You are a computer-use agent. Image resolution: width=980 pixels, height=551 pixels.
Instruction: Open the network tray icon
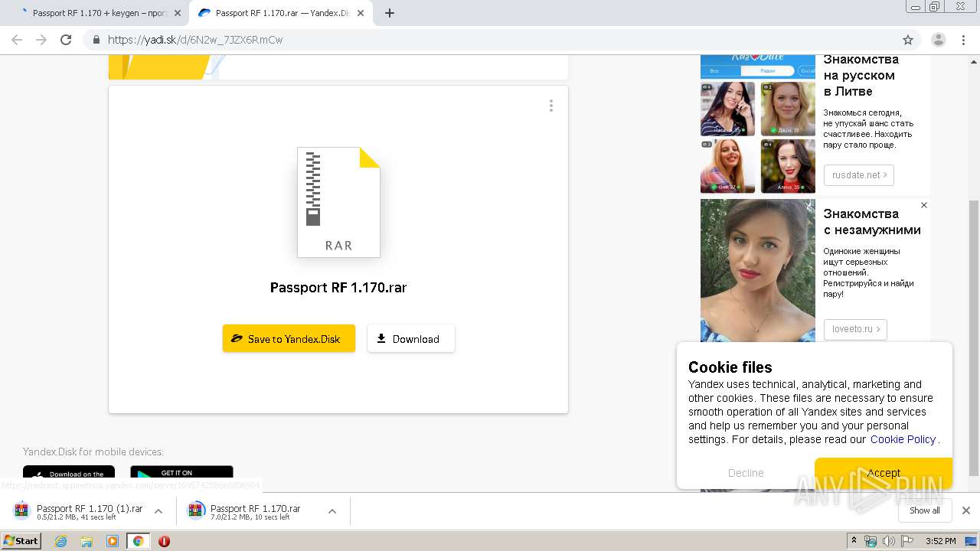(871, 541)
